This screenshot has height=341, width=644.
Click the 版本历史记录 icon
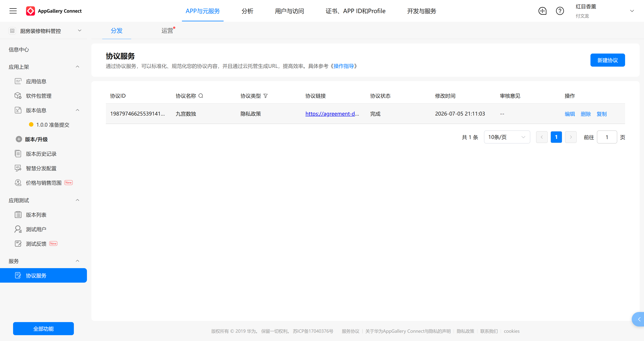click(x=18, y=154)
